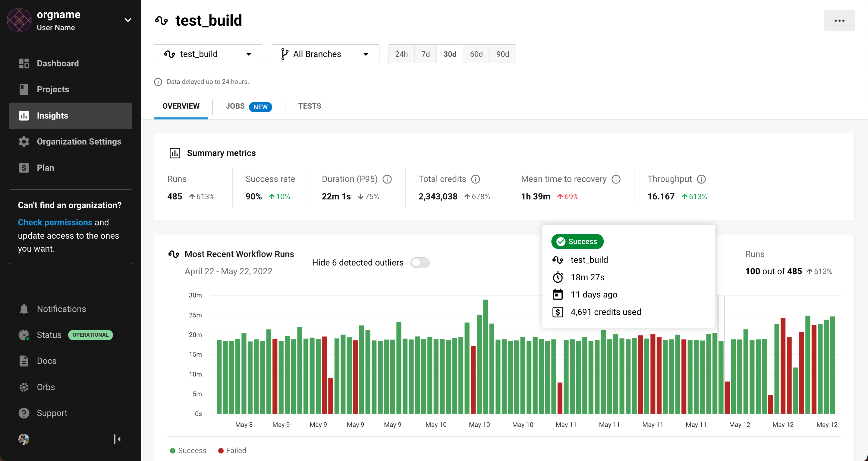Select the 24h time range
The width and height of the screenshot is (868, 461).
[x=401, y=54]
